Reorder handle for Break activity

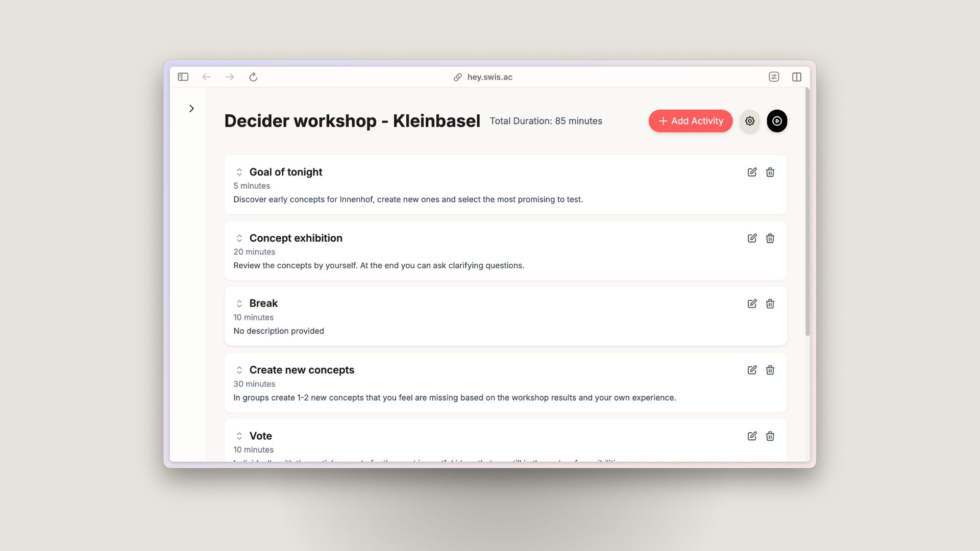point(239,304)
